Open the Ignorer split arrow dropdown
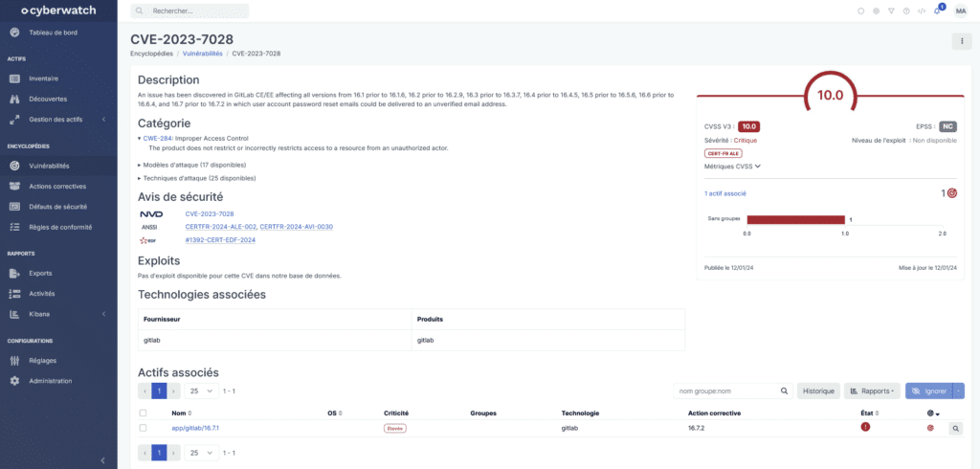This screenshot has width=980, height=469. tap(958, 391)
